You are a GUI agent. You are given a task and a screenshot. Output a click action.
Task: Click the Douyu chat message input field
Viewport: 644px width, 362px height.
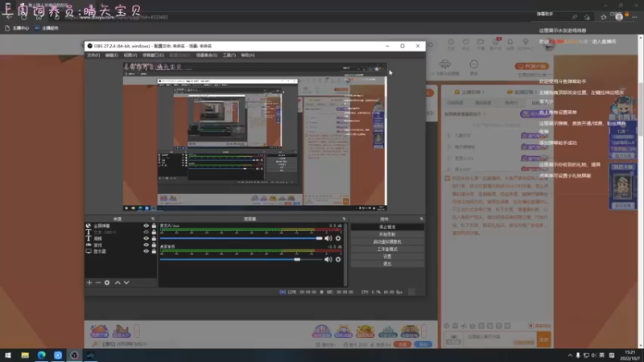(x=500, y=339)
